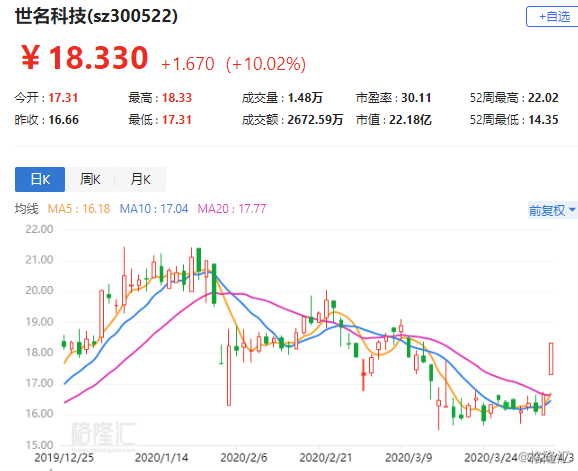Click the 22.00 price axis label
Screen dimensions: 578x471
pyautogui.click(x=39, y=229)
